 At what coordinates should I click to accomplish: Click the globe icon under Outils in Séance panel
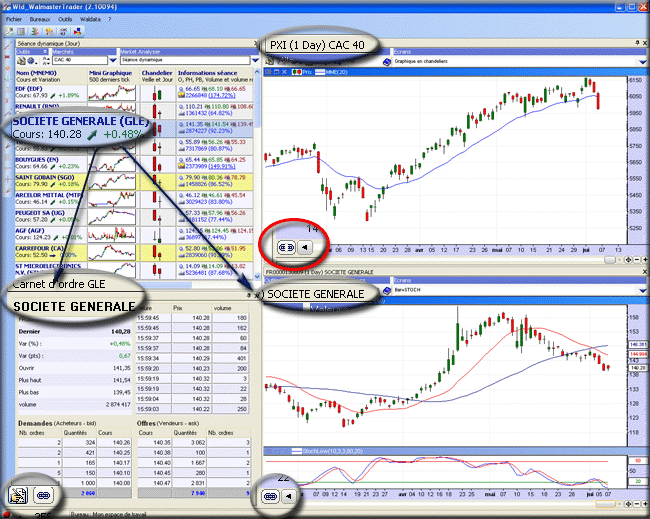[32, 61]
